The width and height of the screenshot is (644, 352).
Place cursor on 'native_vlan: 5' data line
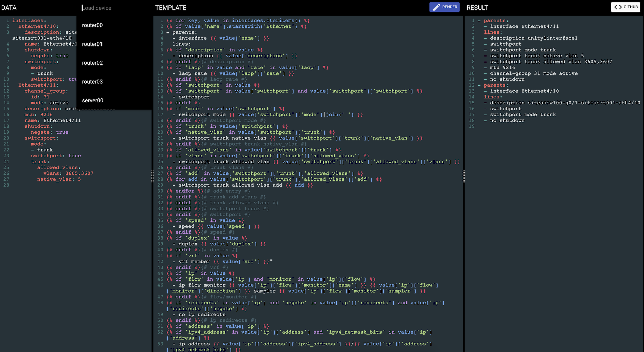tap(59, 179)
